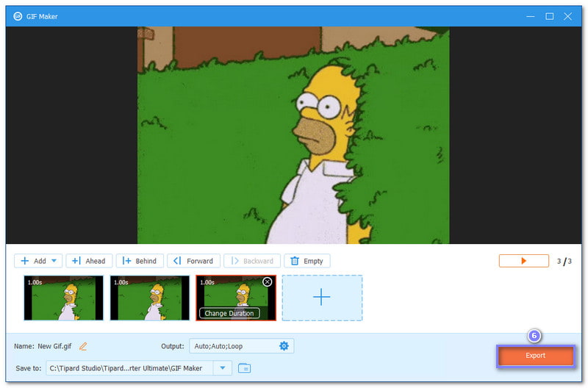Edit GIF name with pencil icon

point(83,346)
